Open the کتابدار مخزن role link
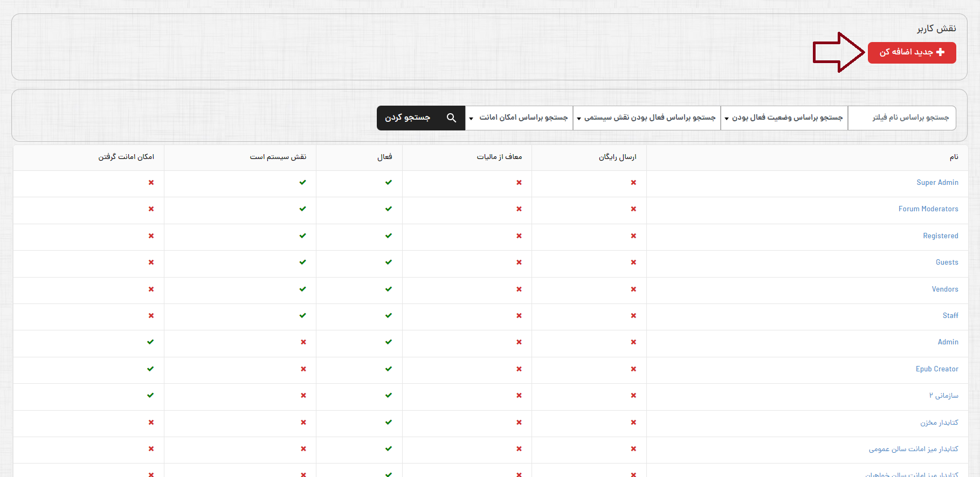The width and height of the screenshot is (980, 477). 939,423
